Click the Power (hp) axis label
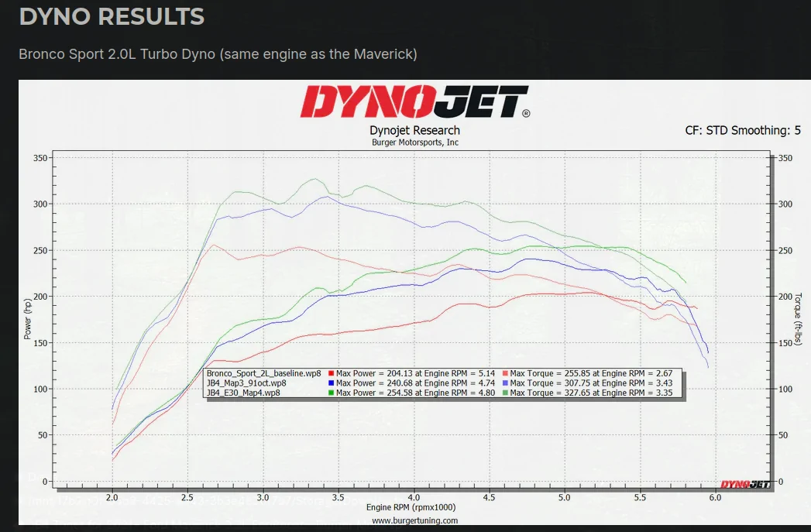The height and width of the screenshot is (532, 811). [x=27, y=319]
